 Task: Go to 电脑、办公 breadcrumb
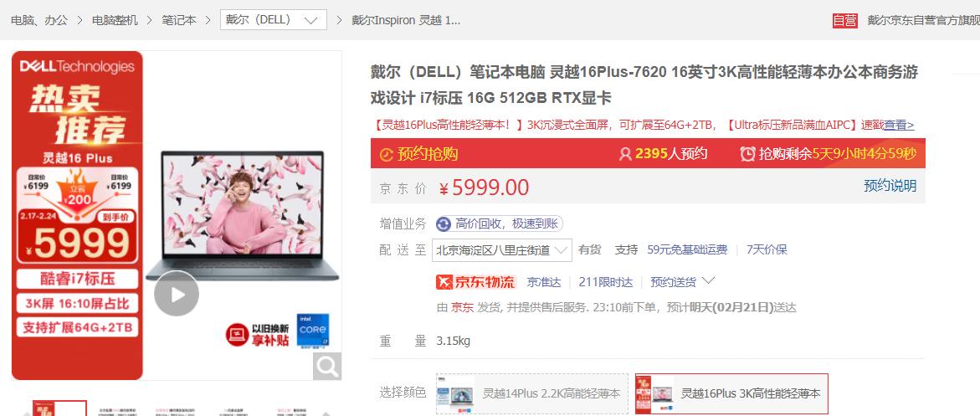tap(39, 20)
